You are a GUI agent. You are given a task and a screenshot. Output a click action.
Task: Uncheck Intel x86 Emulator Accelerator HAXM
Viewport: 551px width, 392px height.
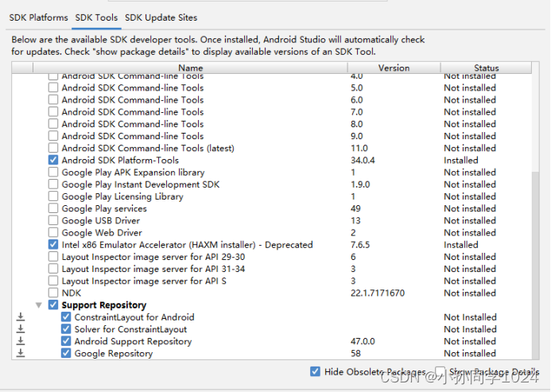coord(53,245)
